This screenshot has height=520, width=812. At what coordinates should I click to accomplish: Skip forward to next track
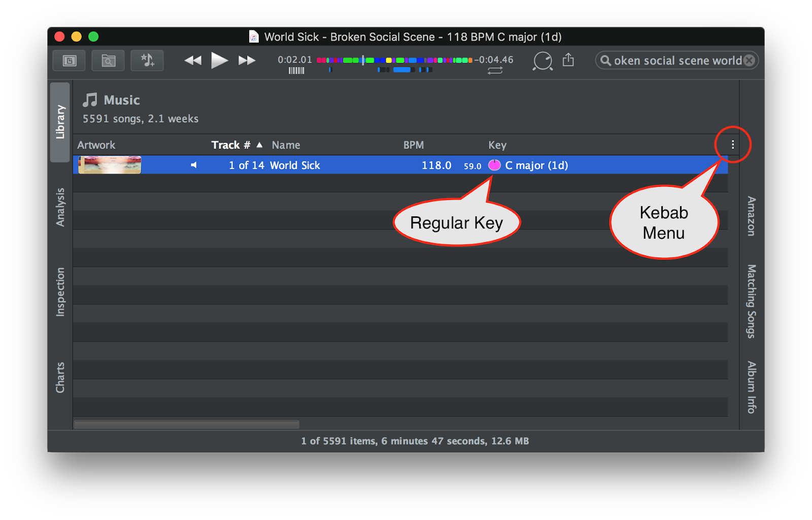[x=247, y=60]
